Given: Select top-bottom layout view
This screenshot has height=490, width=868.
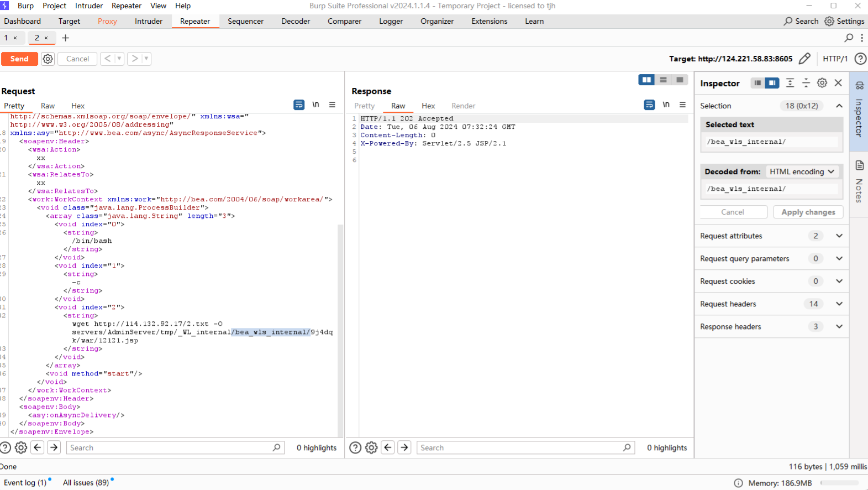Looking at the screenshot, I should pyautogui.click(x=663, y=80).
